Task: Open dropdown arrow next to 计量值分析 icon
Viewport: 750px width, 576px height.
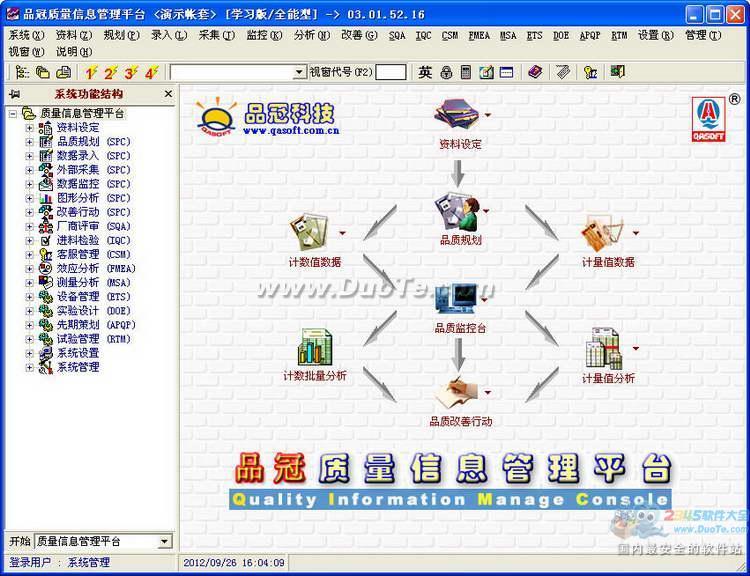Action: click(x=636, y=348)
